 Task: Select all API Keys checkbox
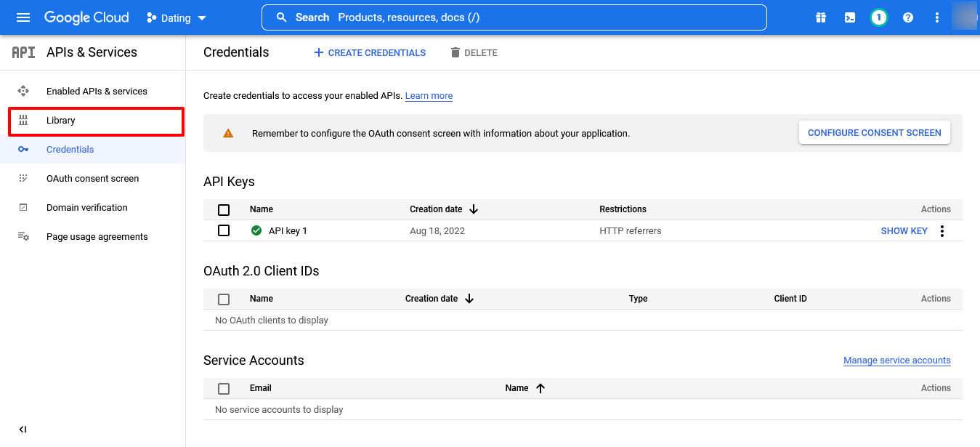[x=224, y=209]
